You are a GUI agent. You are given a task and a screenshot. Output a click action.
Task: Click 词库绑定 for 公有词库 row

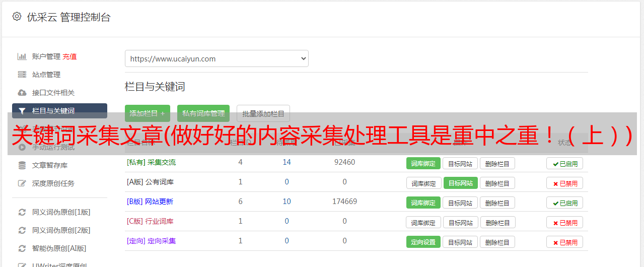pyautogui.click(x=423, y=183)
